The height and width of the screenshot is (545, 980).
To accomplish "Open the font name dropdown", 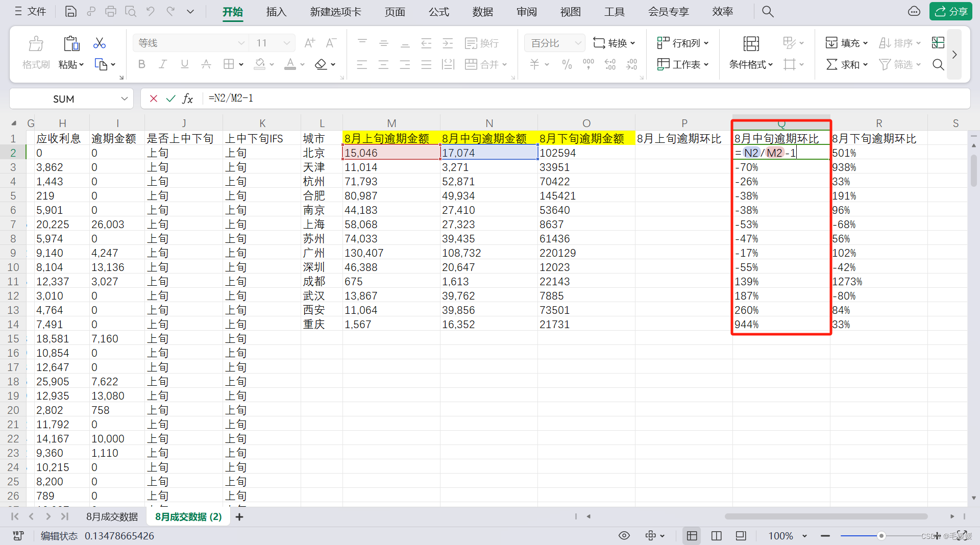I will click(241, 43).
